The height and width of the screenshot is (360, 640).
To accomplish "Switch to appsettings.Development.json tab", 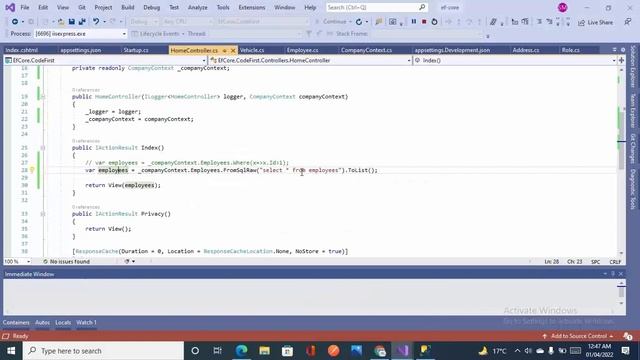I will pos(452,50).
